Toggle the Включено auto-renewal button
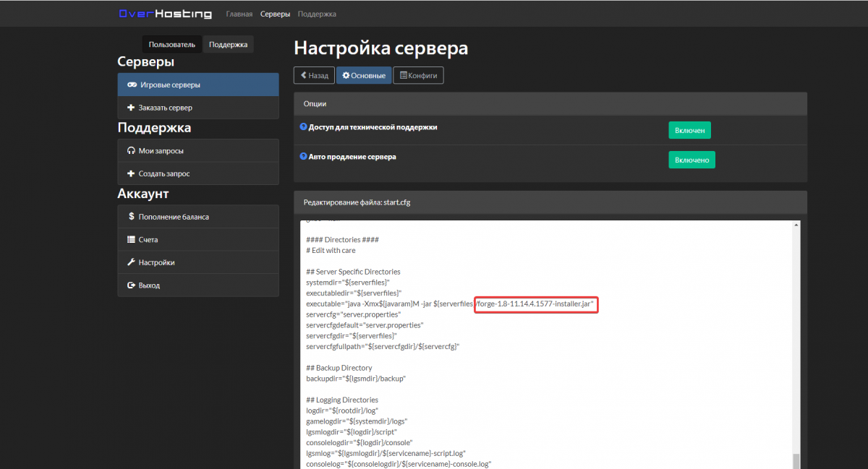 pos(692,160)
